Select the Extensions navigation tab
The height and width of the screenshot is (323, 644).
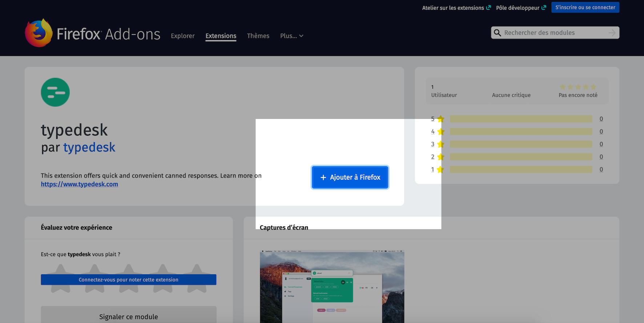coord(221,36)
